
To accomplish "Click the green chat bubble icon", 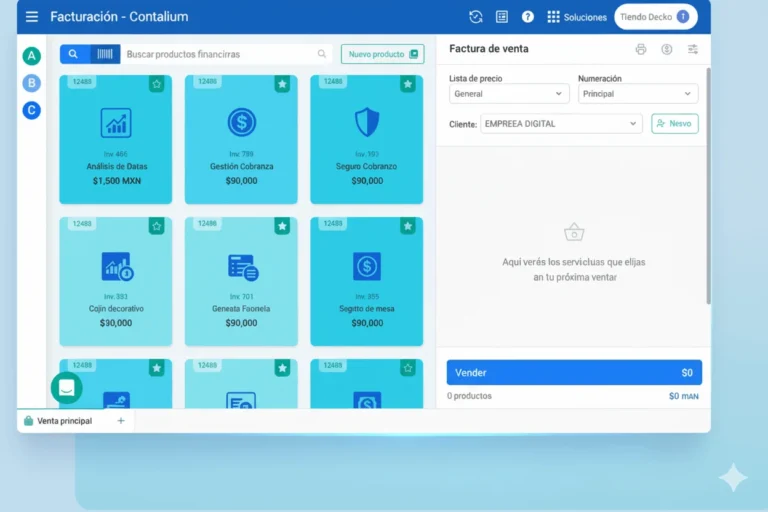I will 67,388.
